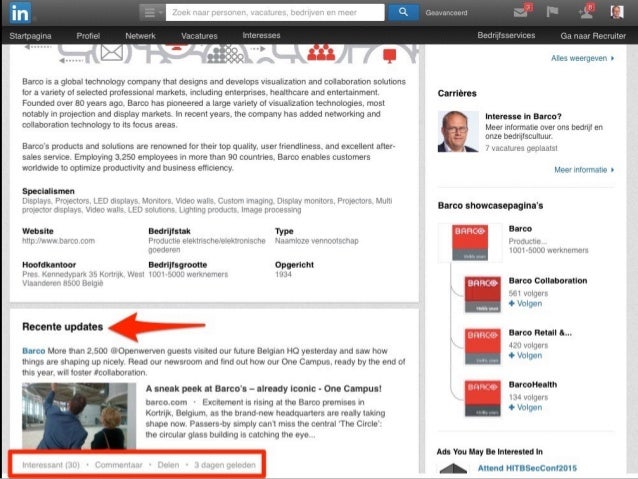
Task: Open the Profiel menu
Action: [x=88, y=36]
